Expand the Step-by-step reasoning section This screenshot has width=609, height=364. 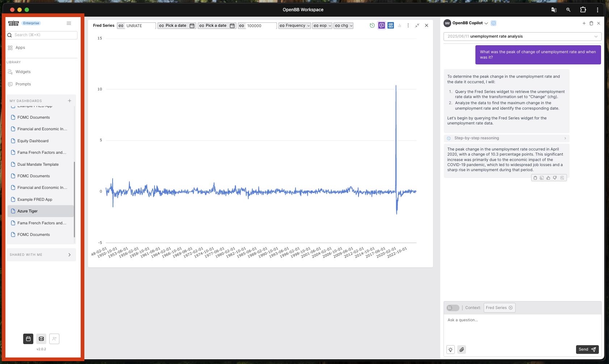point(507,138)
